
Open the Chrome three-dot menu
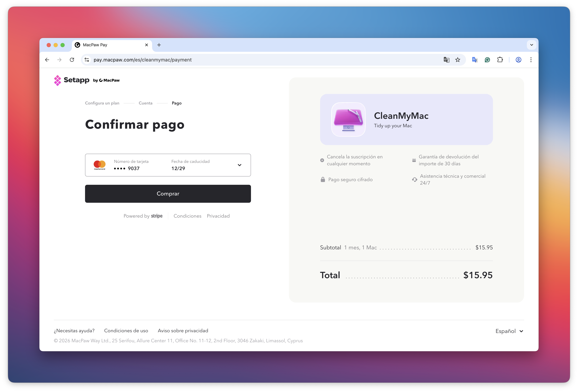click(x=531, y=60)
